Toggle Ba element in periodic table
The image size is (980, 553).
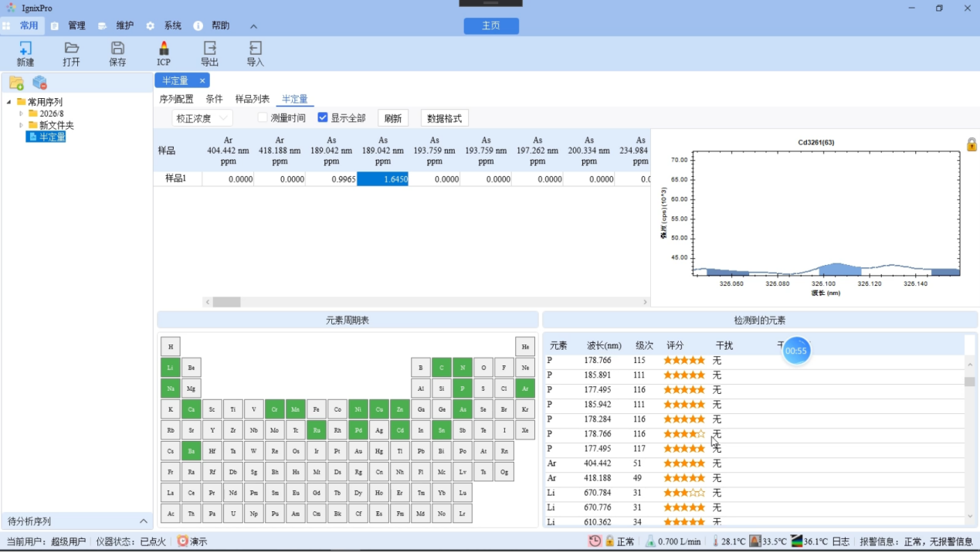point(192,451)
